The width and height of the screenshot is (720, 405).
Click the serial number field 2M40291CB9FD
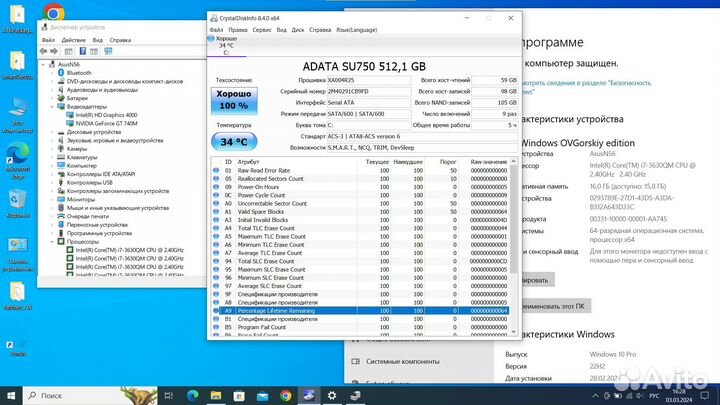(369, 91)
